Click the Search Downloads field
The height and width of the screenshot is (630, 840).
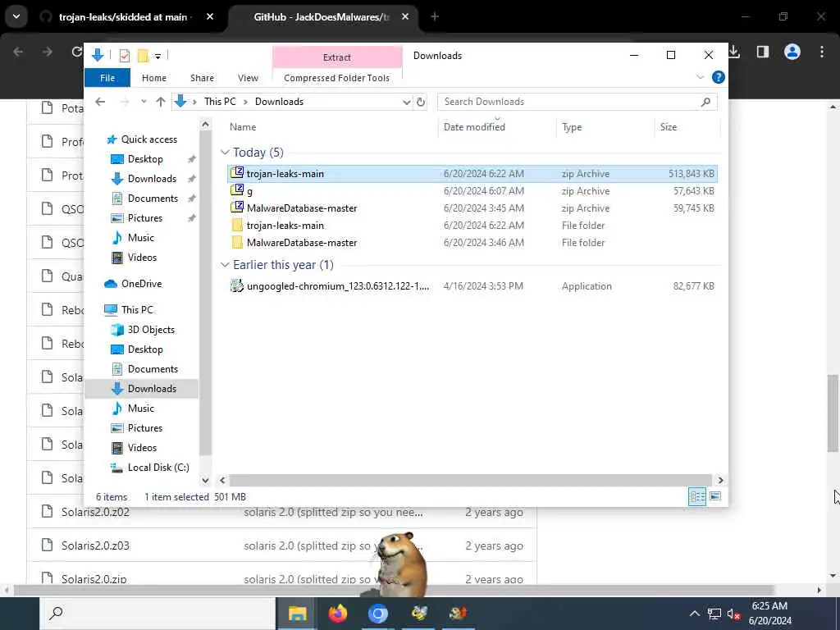(x=577, y=102)
